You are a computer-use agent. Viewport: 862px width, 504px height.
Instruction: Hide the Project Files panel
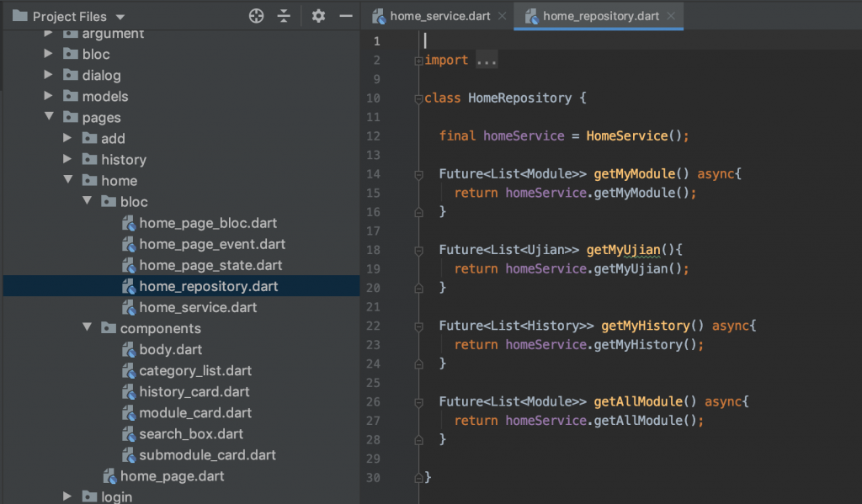[345, 15]
